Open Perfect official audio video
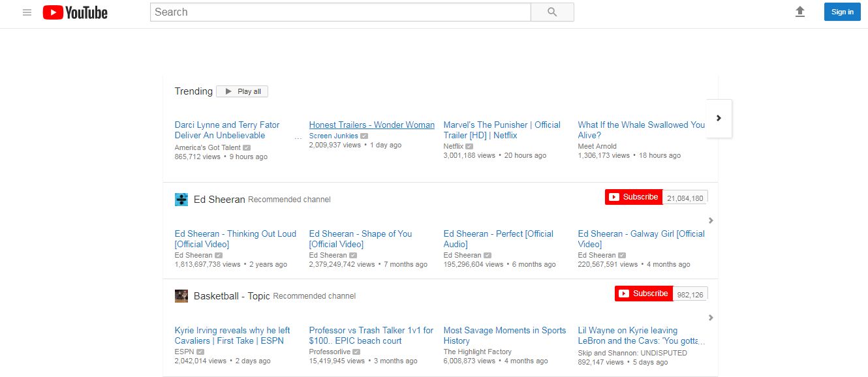The image size is (868, 377). click(499, 239)
